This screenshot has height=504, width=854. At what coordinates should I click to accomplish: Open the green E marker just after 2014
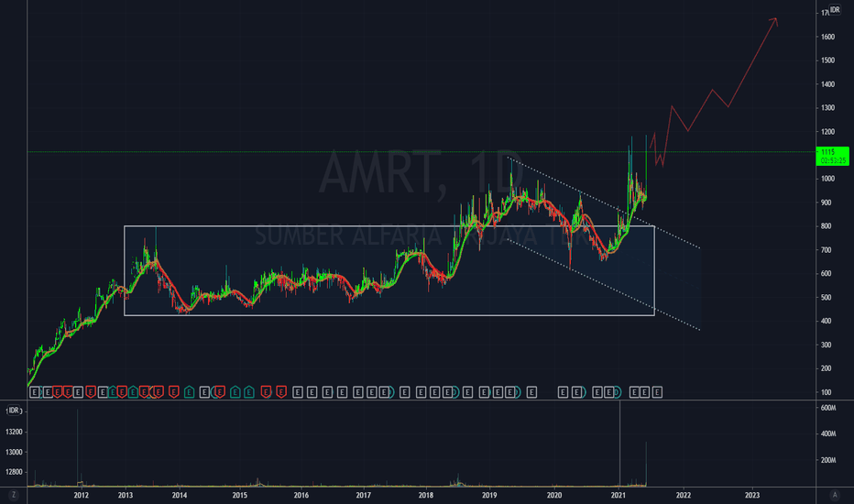coord(189,392)
